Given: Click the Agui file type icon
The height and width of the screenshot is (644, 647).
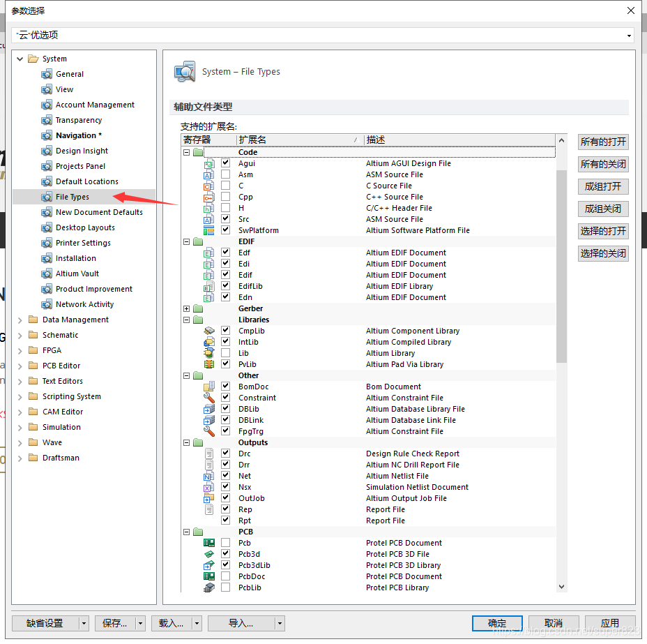Looking at the screenshot, I should [208, 164].
